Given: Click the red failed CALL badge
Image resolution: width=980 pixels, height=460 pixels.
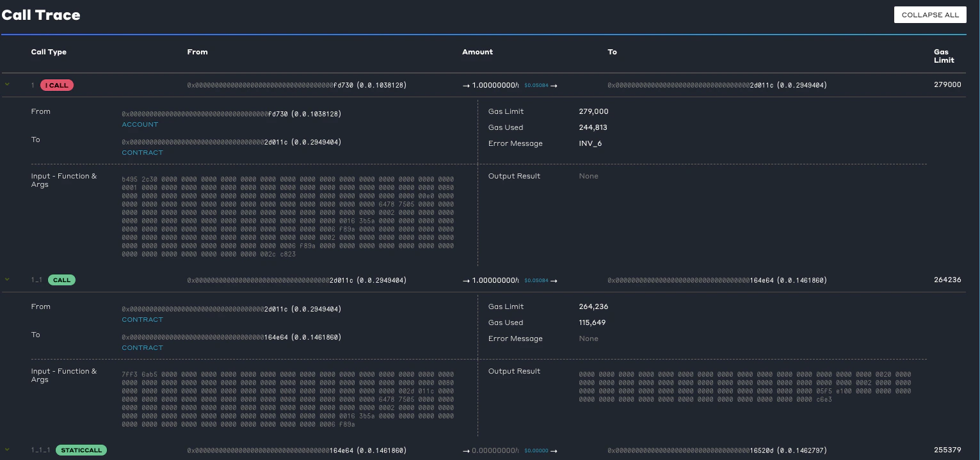Looking at the screenshot, I should click(x=57, y=85).
